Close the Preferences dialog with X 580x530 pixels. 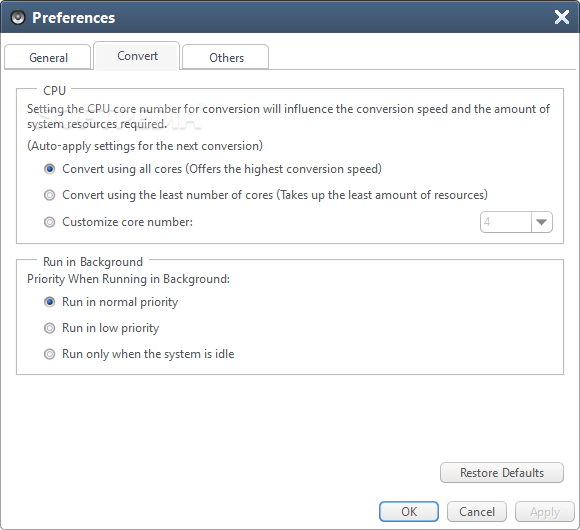pyautogui.click(x=562, y=17)
